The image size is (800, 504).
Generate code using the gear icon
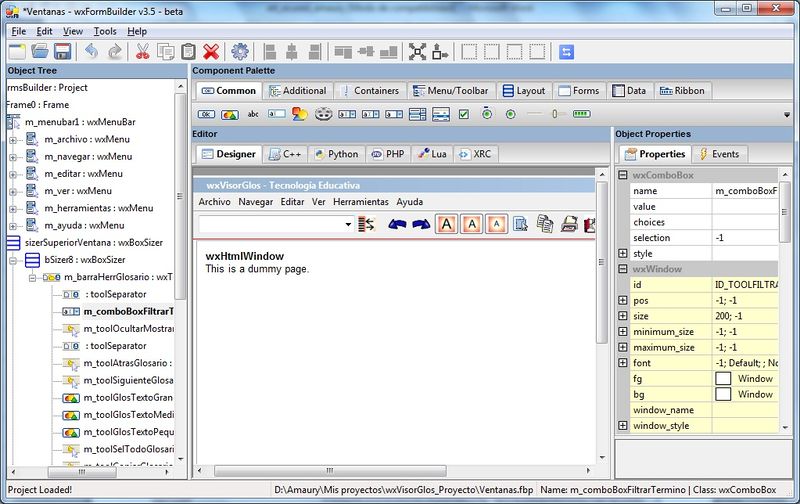(x=240, y=52)
